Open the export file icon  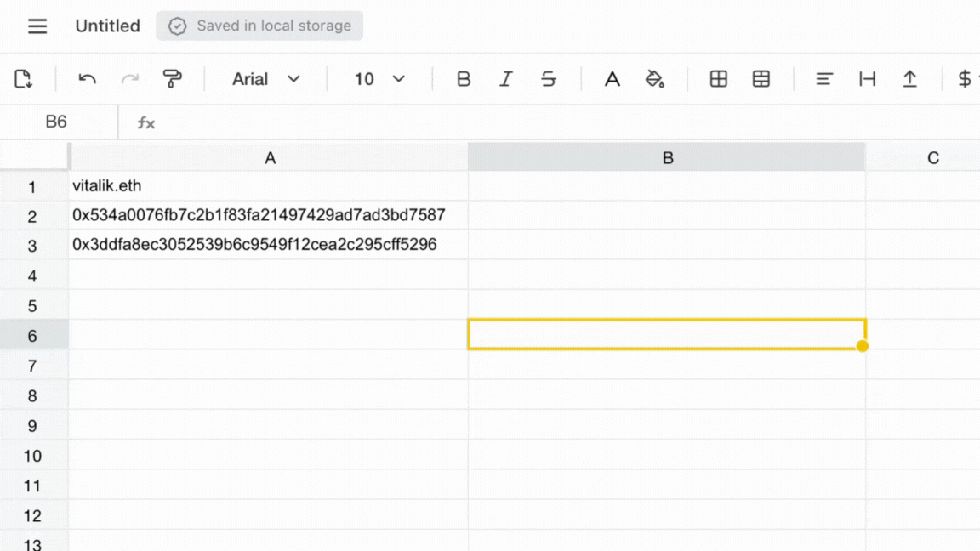[x=24, y=78]
